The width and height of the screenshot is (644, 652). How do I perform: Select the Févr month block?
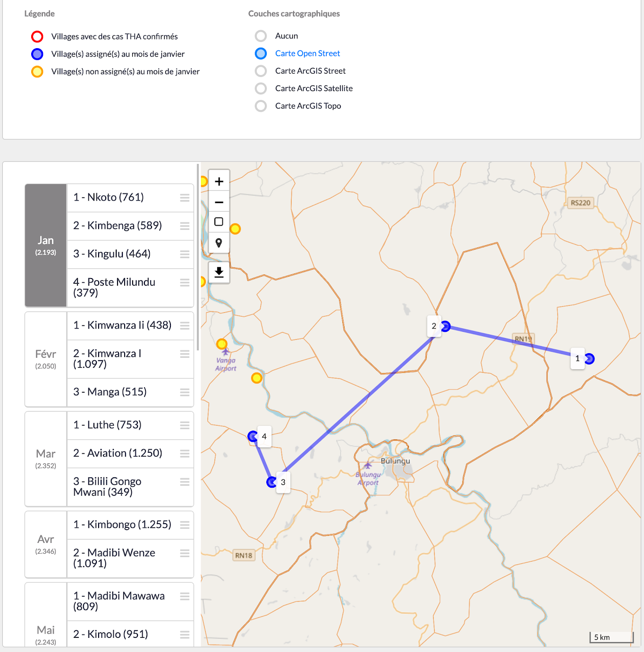point(46,359)
